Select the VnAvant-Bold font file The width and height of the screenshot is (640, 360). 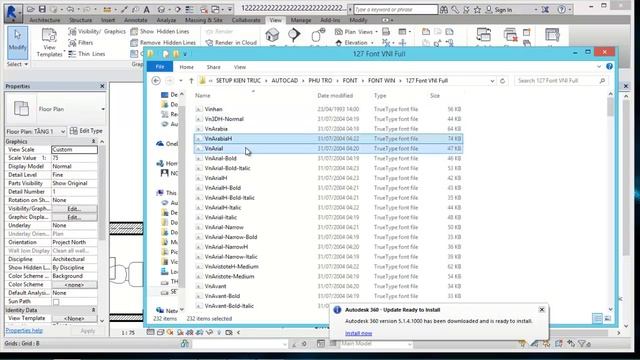coord(328,296)
